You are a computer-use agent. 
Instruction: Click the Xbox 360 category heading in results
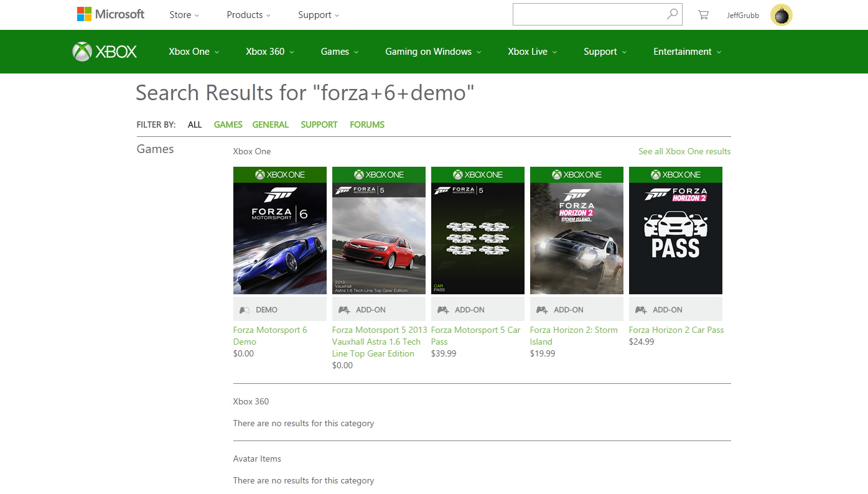point(251,401)
